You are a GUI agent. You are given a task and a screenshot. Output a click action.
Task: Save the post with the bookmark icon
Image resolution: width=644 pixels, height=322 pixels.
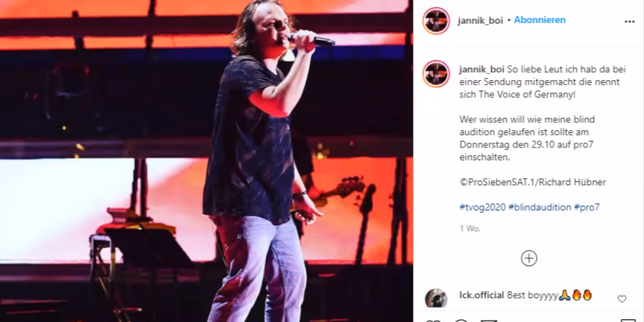[x=628, y=321]
